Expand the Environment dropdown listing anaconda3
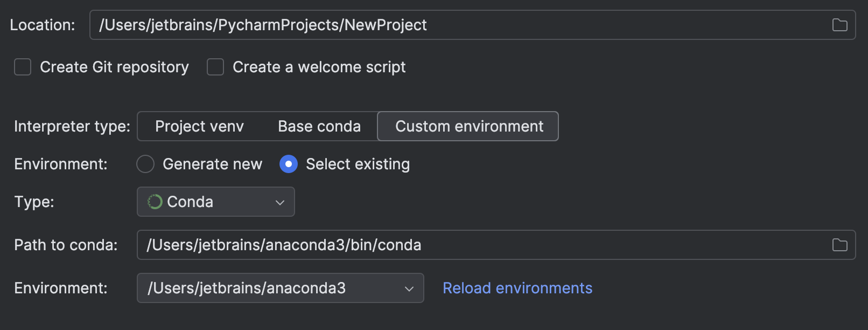 click(280, 288)
